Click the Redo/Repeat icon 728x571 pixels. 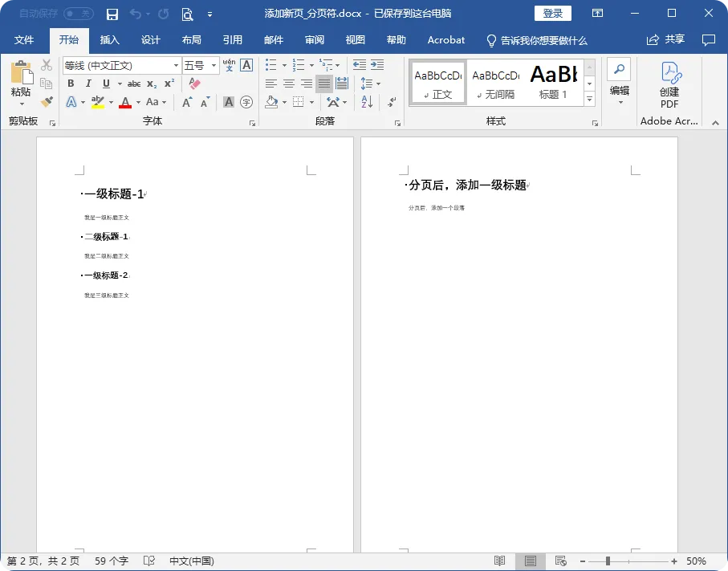pos(164,14)
